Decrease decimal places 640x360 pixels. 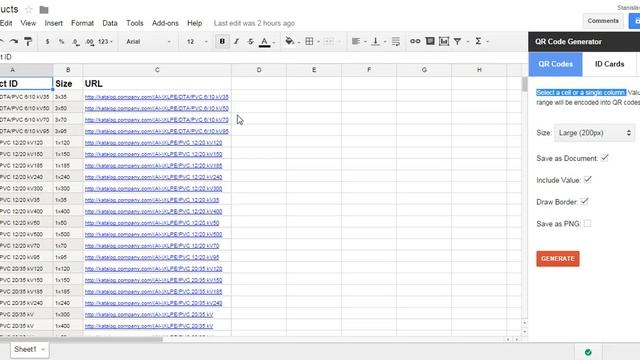coord(76,42)
